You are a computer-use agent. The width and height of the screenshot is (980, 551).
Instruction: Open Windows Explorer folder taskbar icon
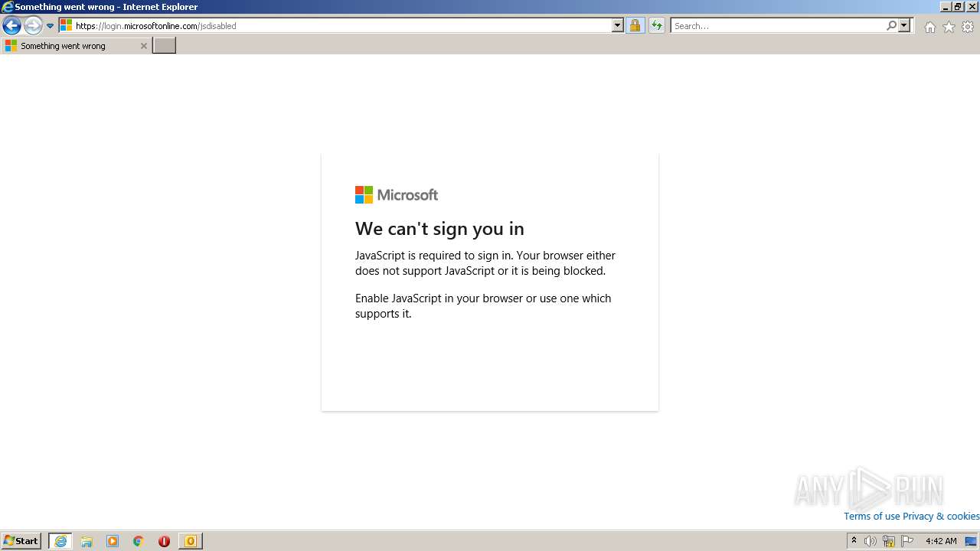[x=87, y=541]
